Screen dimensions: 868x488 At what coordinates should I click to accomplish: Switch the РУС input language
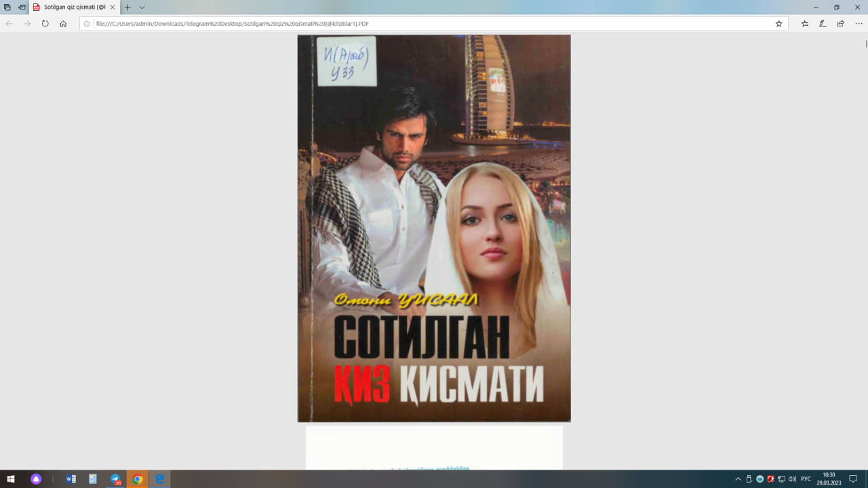point(806,479)
